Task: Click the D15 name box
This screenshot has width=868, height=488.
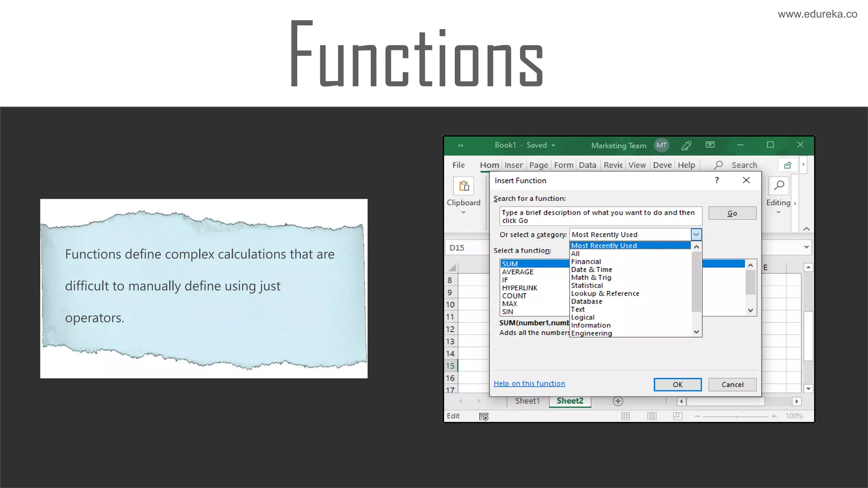Action: [467, 247]
